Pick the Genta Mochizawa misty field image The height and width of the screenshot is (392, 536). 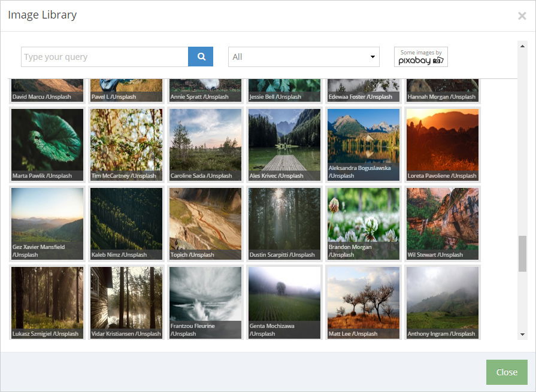[x=284, y=303]
